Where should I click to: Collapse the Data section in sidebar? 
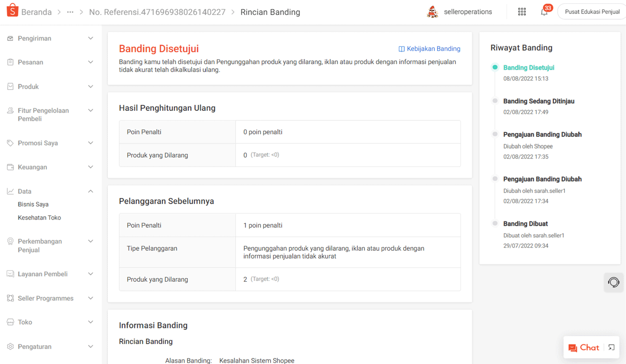point(90,191)
